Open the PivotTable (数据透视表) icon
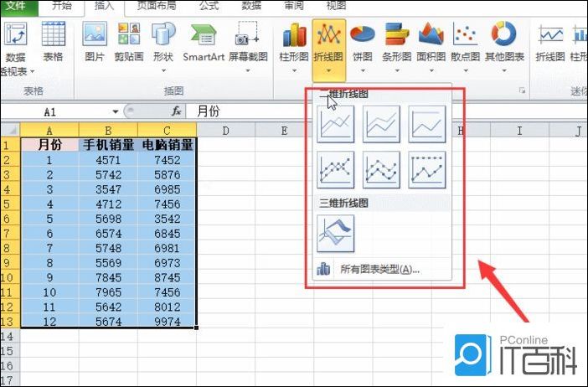588x387 pixels. tap(15, 34)
